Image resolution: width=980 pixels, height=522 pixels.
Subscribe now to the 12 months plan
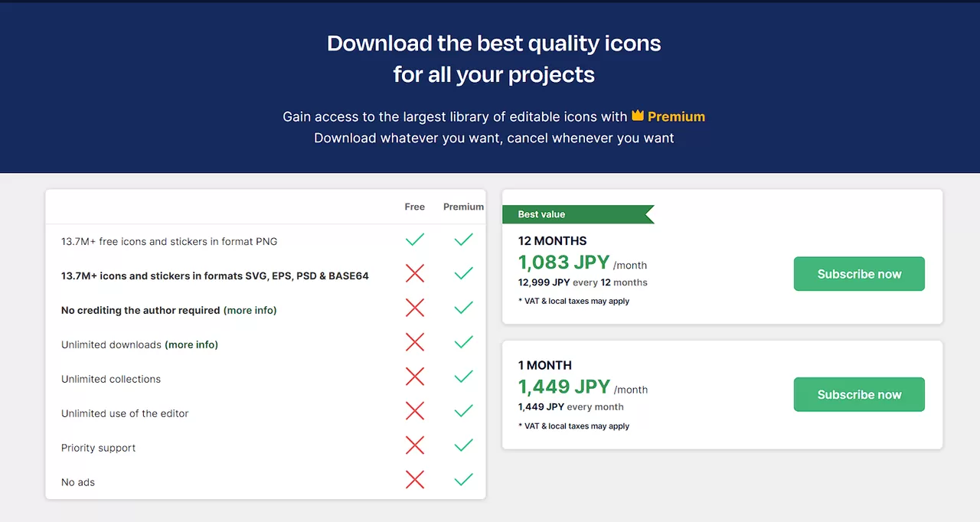click(859, 273)
